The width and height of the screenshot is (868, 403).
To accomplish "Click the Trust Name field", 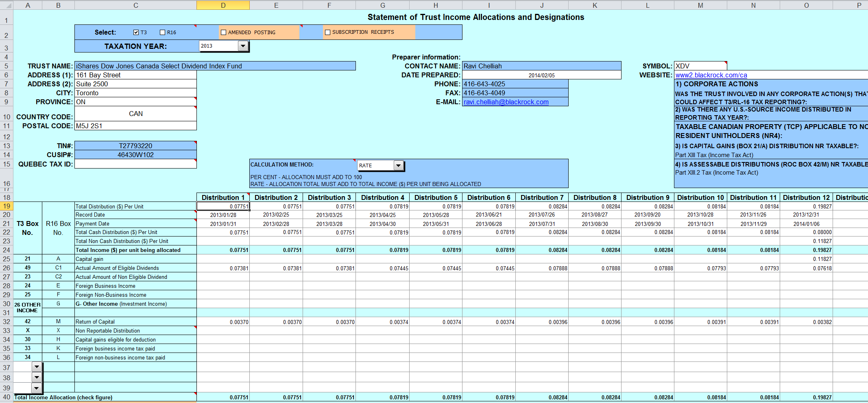I will (215, 66).
